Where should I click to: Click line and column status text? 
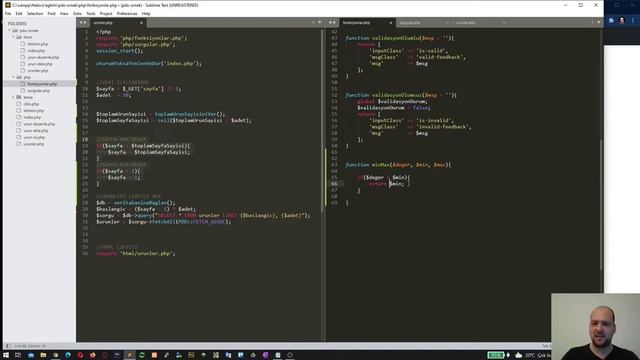click(30, 346)
